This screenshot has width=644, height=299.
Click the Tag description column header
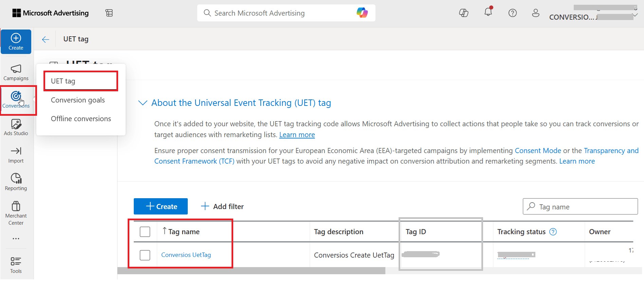coord(338,232)
